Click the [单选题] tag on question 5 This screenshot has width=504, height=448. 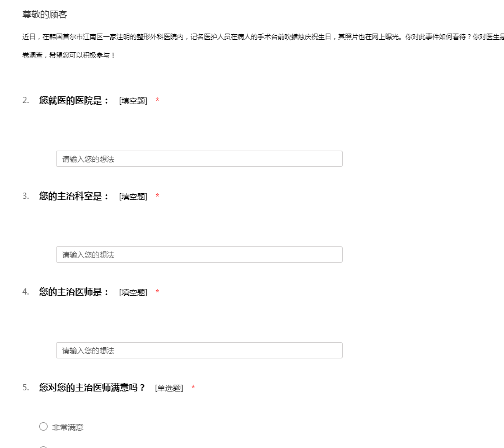click(169, 388)
